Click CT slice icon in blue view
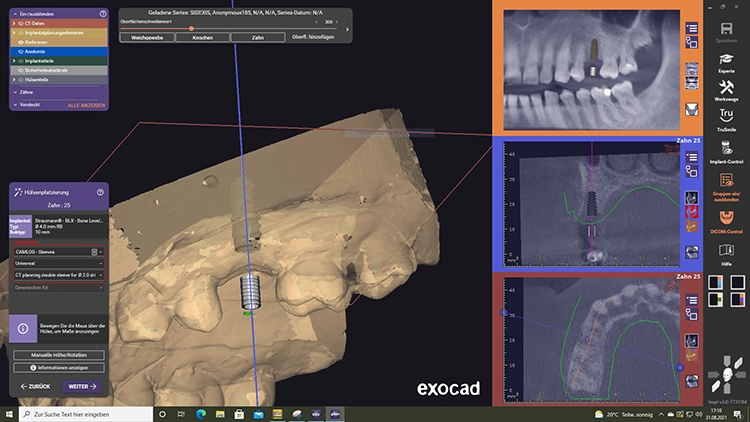This screenshot has height=422, width=750. (x=692, y=197)
